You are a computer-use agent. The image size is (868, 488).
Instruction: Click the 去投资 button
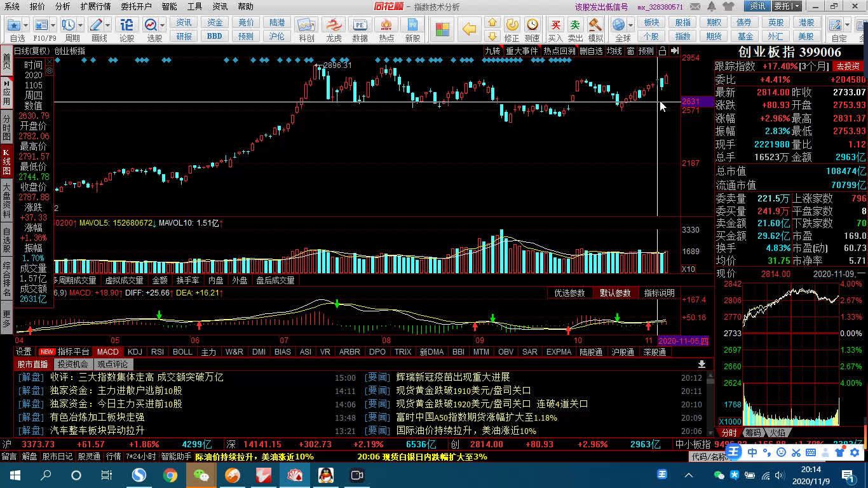848,66
